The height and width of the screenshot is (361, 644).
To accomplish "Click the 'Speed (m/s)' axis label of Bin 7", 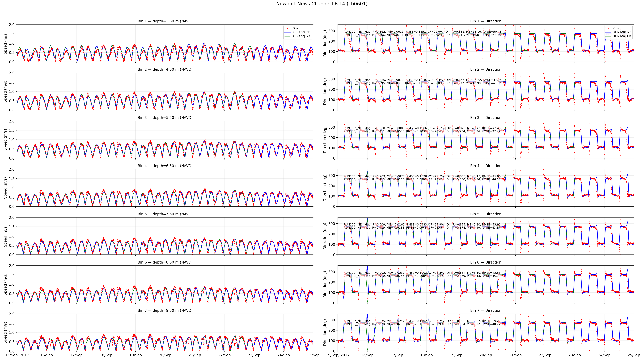I will pos(5,333).
